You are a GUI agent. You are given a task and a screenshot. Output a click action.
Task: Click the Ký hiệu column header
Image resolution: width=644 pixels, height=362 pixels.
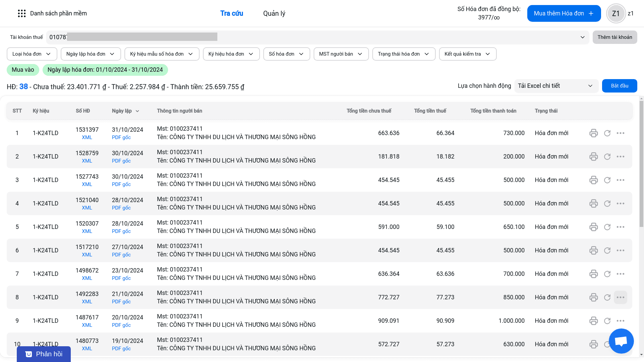[x=41, y=111]
